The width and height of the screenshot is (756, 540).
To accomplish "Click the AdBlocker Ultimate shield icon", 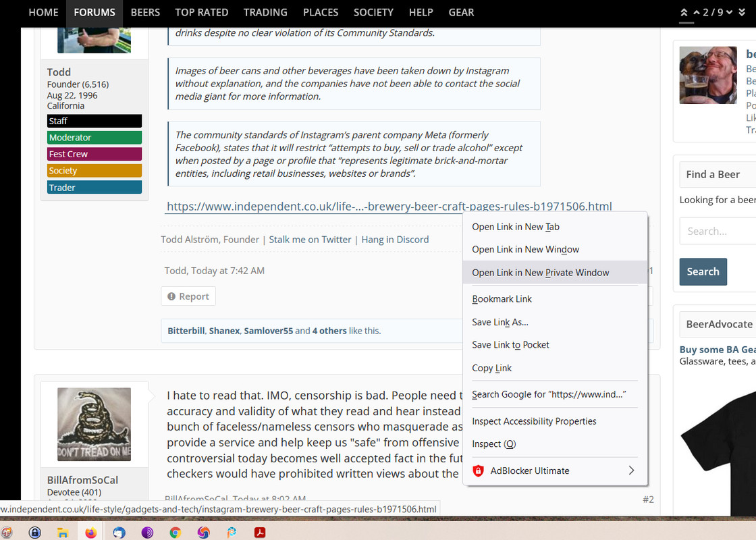I will pyautogui.click(x=478, y=470).
